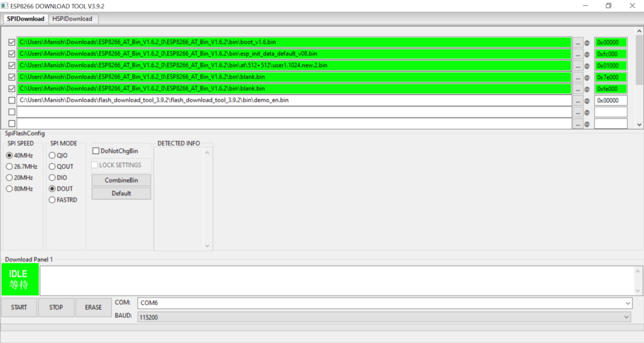Click browse button for user1.1024.new.2.bin row
This screenshot has width=644, height=343.
[x=578, y=65]
